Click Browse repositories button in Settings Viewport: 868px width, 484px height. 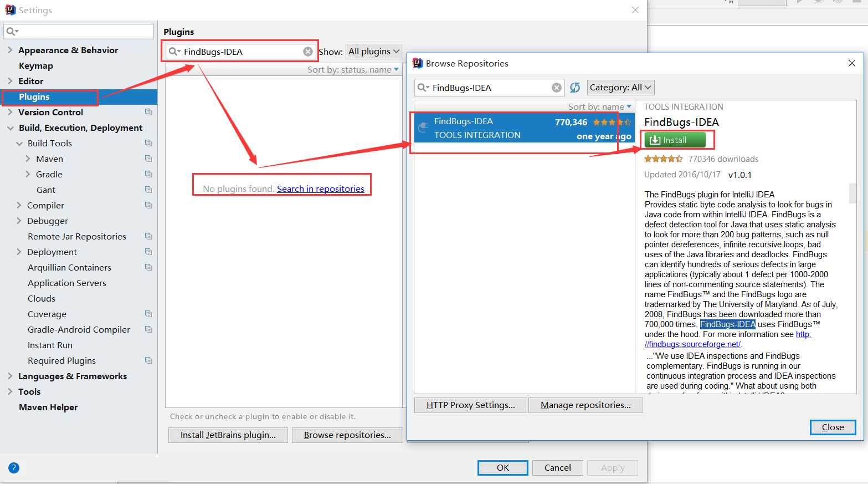tap(347, 435)
